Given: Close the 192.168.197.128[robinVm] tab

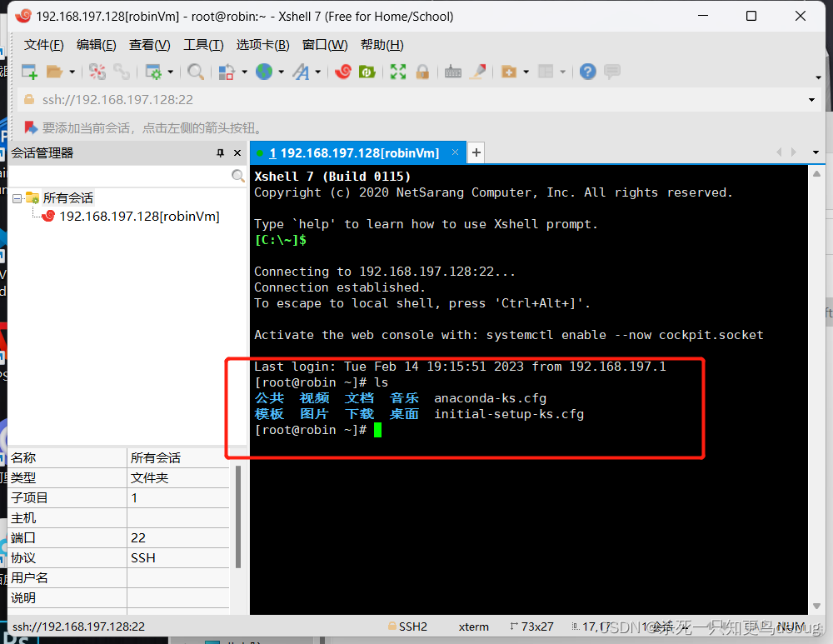Looking at the screenshot, I should [456, 152].
